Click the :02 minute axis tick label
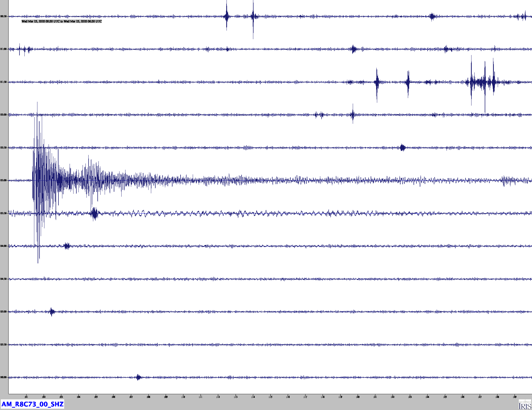532x410 pixels. 44,397
